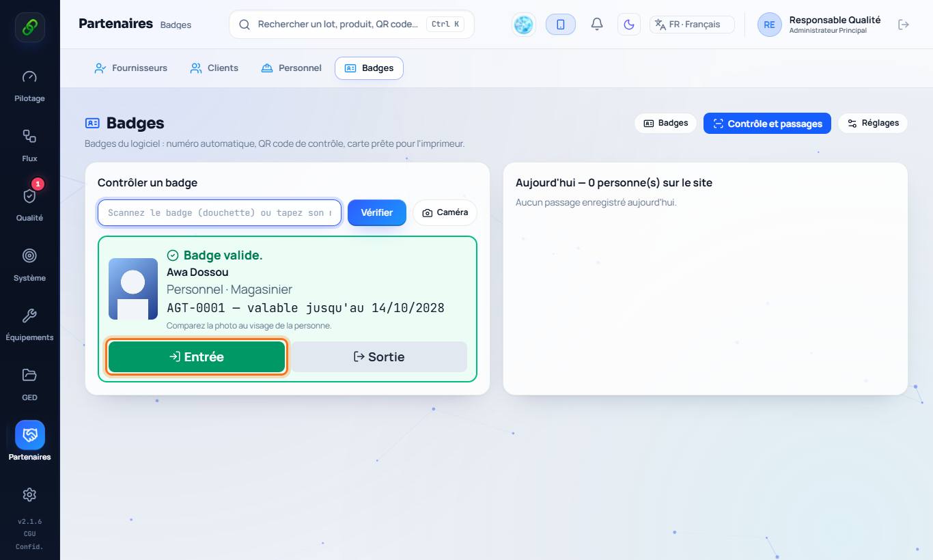
Task: Record a Sortie for the badge
Action: click(379, 357)
